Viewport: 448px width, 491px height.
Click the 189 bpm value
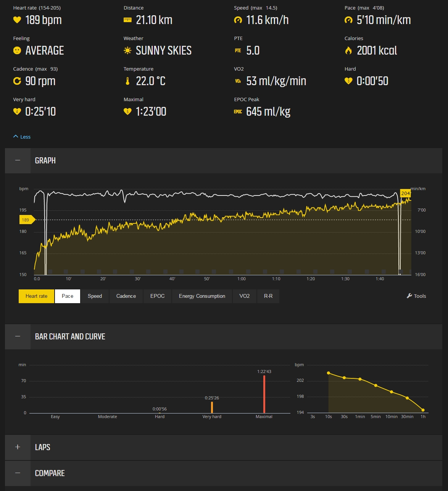(44, 20)
